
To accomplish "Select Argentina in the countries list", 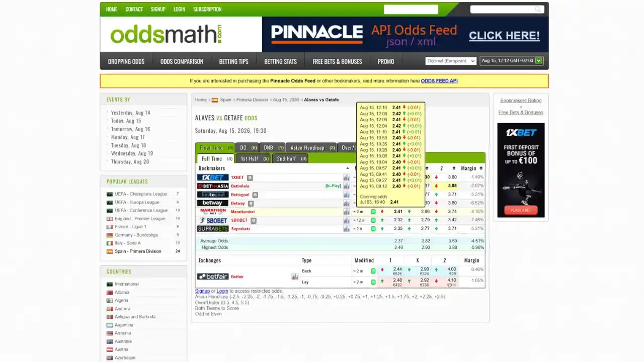I will coord(124,325).
